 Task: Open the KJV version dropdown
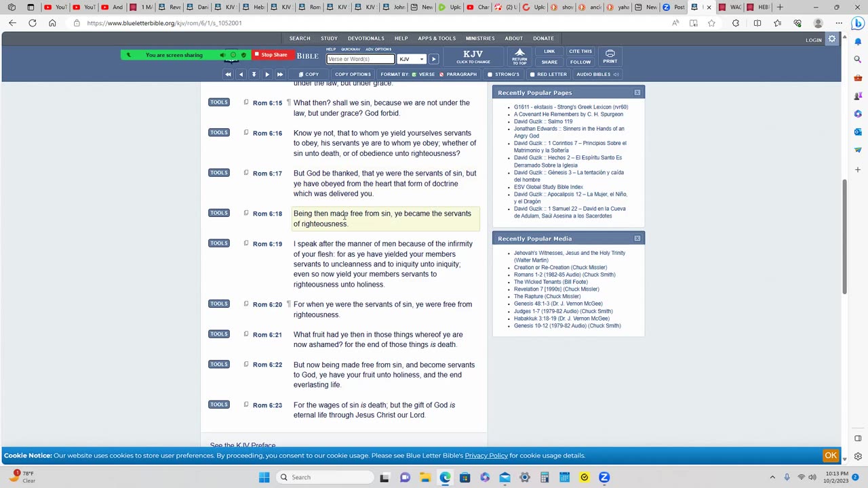(411, 59)
